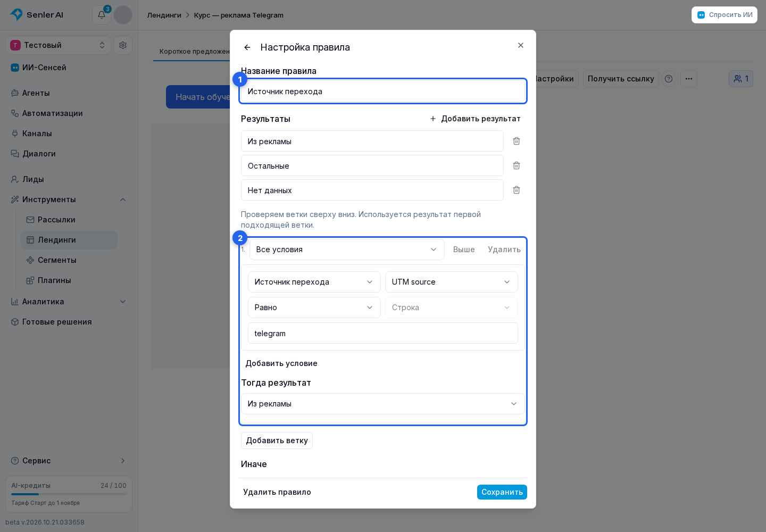Viewport: 766px width, 532px height.
Task: Click the Senler AI logo
Action: [37, 15]
